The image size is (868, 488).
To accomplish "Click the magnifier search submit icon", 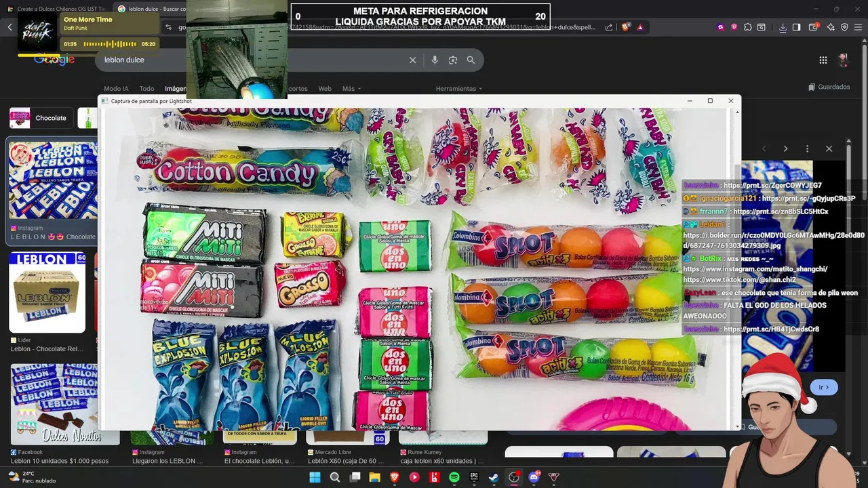I will tap(471, 60).
